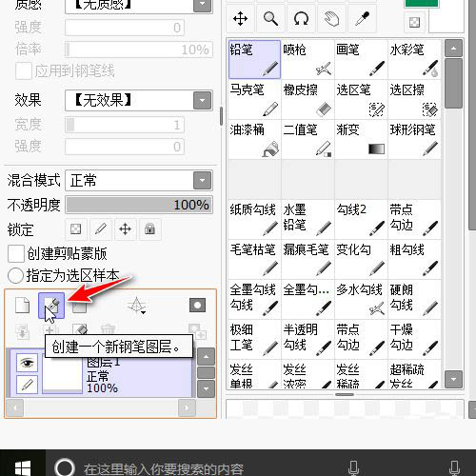Pick the 变化勾 brush preset
The height and width of the screenshot is (476, 476).
361,260
